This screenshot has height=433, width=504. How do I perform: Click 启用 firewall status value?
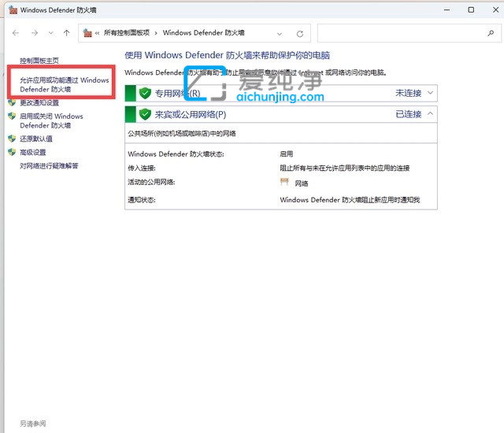286,154
